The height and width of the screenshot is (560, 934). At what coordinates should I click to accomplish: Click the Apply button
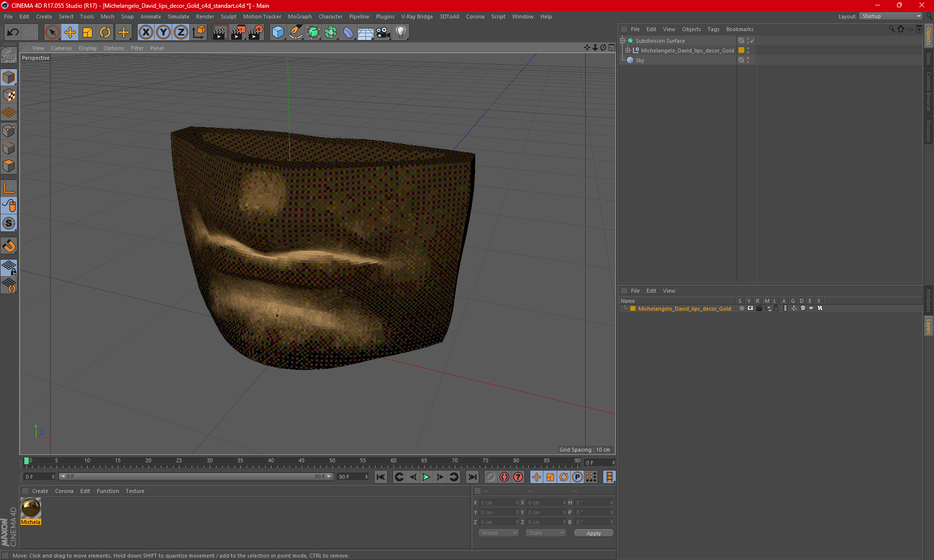click(x=593, y=533)
